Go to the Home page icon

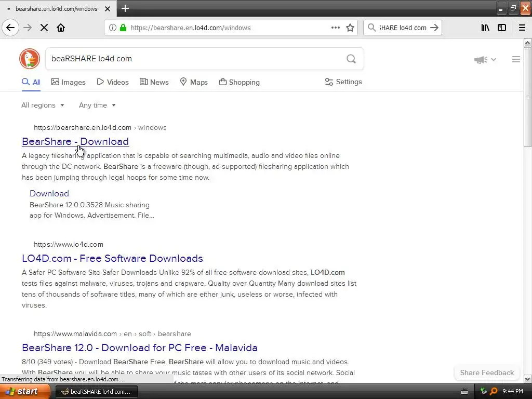(x=61, y=28)
